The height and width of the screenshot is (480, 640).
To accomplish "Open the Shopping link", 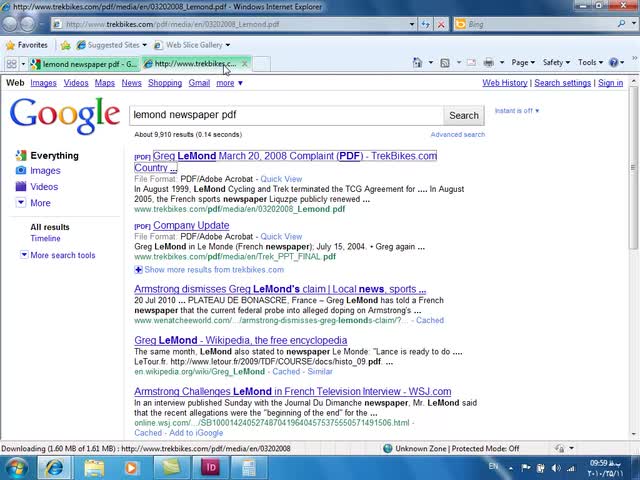I will pyautogui.click(x=165, y=83).
